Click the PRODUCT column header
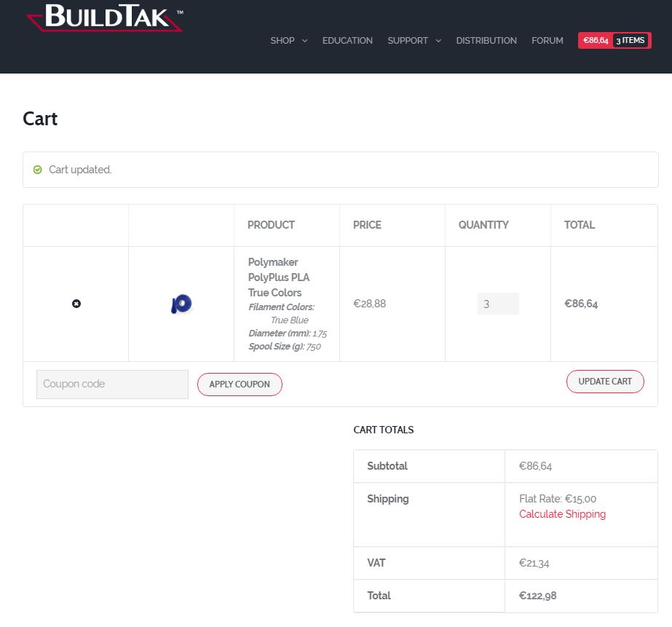This screenshot has height=627, width=672. pos(271,225)
